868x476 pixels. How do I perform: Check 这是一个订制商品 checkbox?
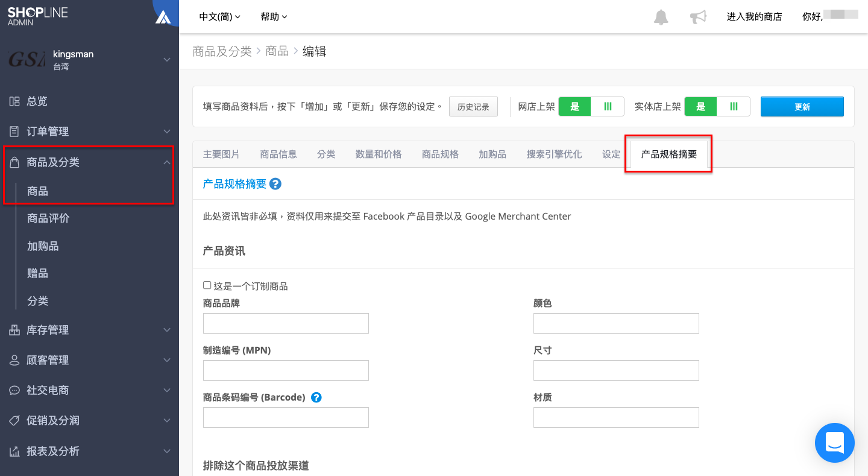tap(207, 285)
